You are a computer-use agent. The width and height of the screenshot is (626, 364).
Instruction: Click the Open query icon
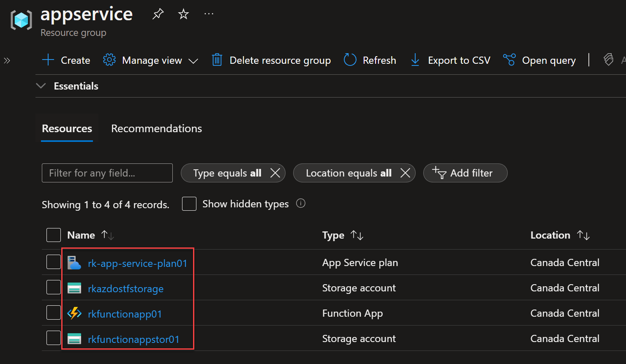(x=509, y=60)
